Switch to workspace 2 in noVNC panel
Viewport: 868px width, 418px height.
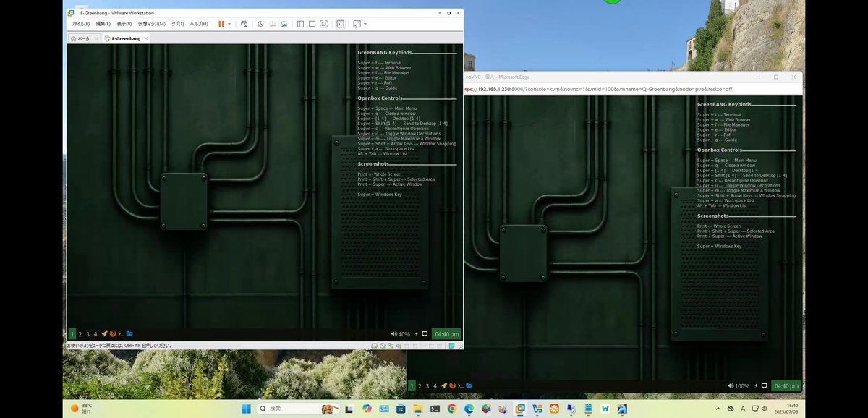[420, 386]
